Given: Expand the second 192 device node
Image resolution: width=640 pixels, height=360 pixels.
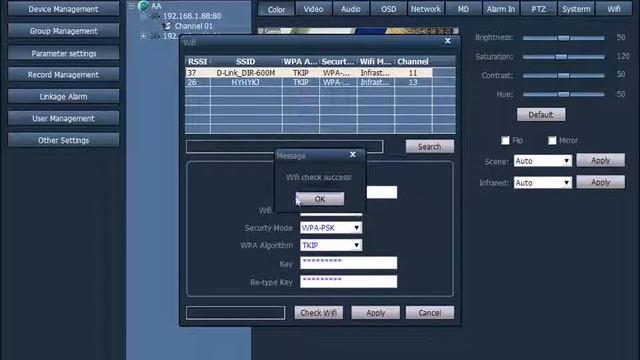Looking at the screenshot, I should [143, 36].
